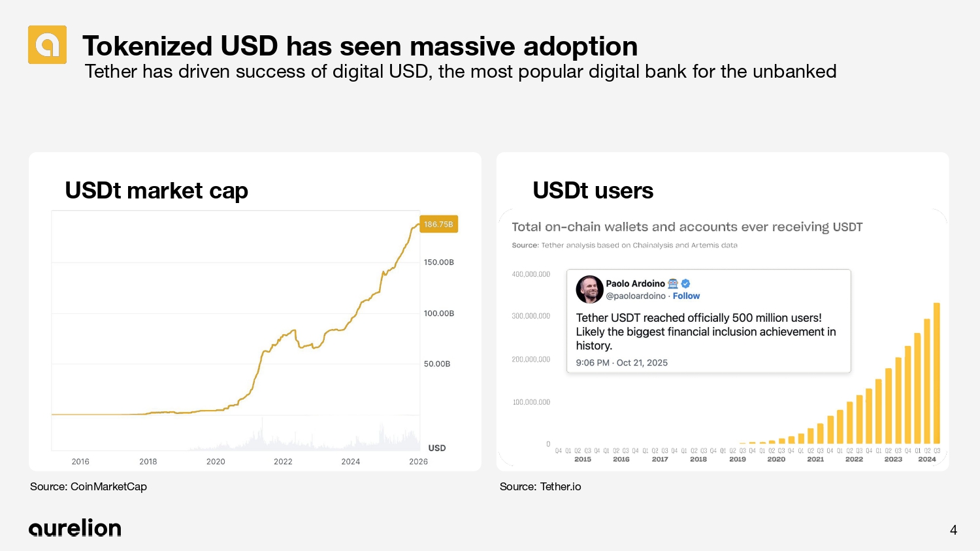Click the slide title 'Tokenized USD has seen massive adoption'

tap(360, 46)
